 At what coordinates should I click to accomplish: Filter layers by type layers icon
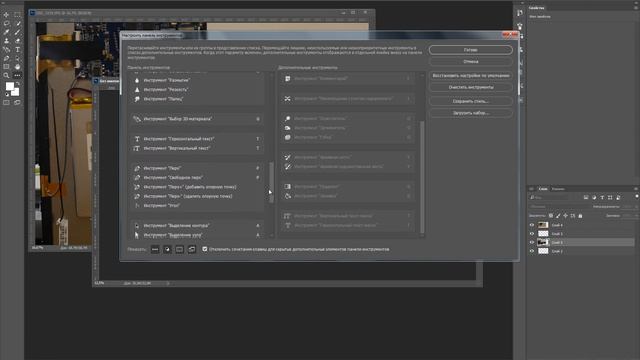point(602,198)
